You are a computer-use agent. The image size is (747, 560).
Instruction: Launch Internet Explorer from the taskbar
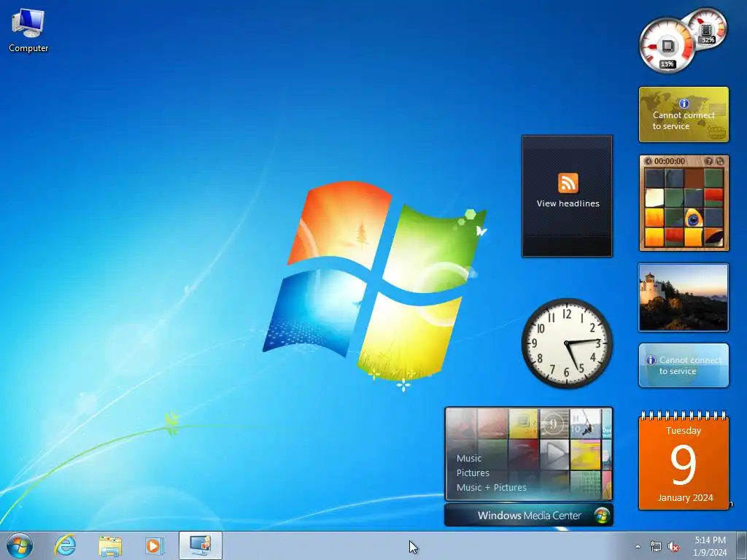coord(65,545)
